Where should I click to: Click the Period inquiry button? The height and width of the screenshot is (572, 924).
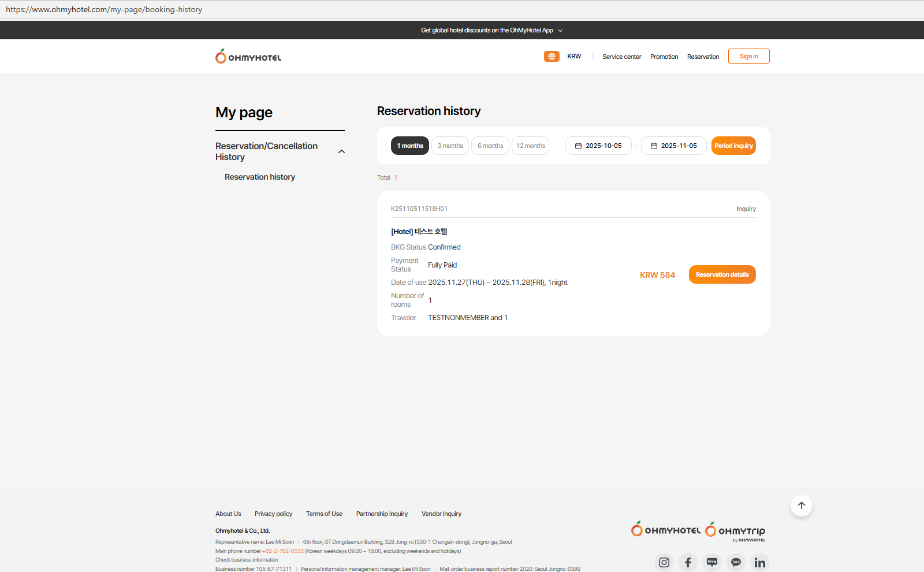(x=733, y=146)
